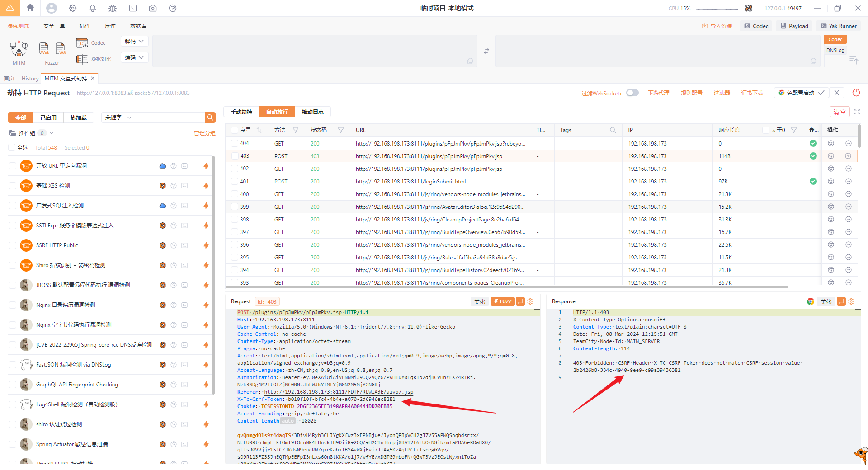Click the plugin keyword search input field
This screenshot has width=868, height=470.
coord(169,117)
